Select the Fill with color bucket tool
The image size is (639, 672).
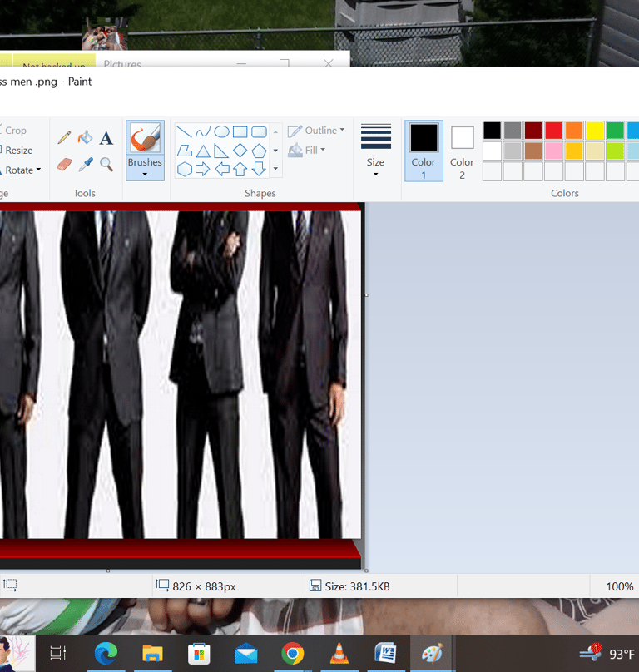click(86, 137)
